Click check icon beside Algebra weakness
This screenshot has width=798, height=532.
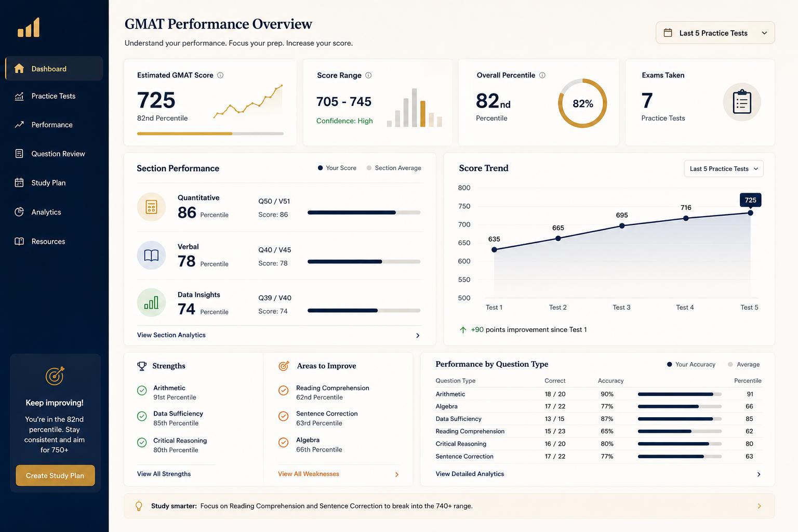coord(284,443)
